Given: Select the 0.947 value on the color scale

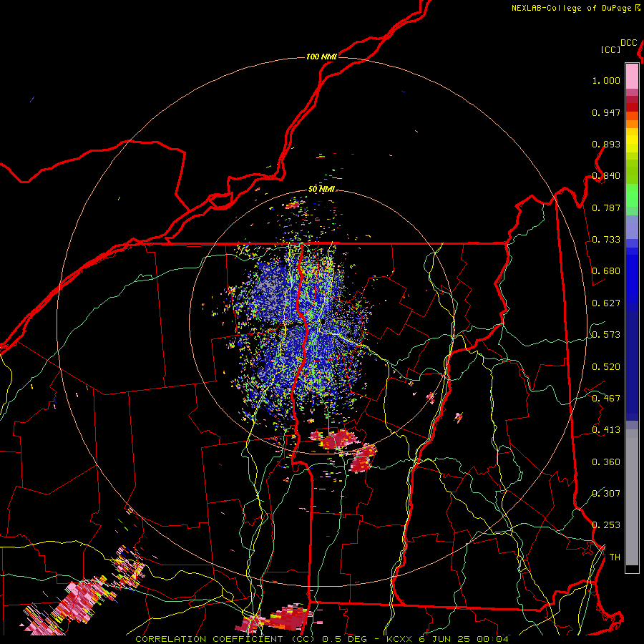Looking at the screenshot, I should (606, 112).
